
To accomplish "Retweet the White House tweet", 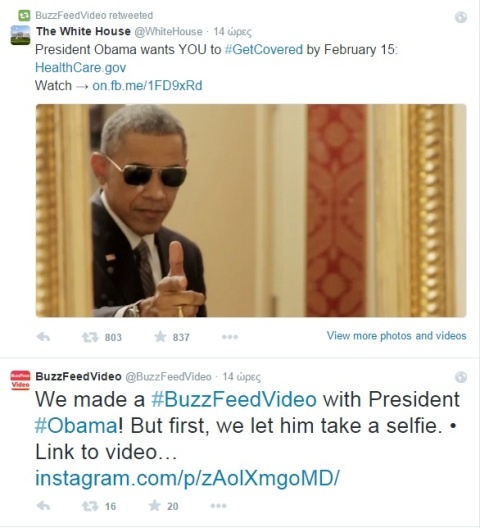I will pos(90,337).
